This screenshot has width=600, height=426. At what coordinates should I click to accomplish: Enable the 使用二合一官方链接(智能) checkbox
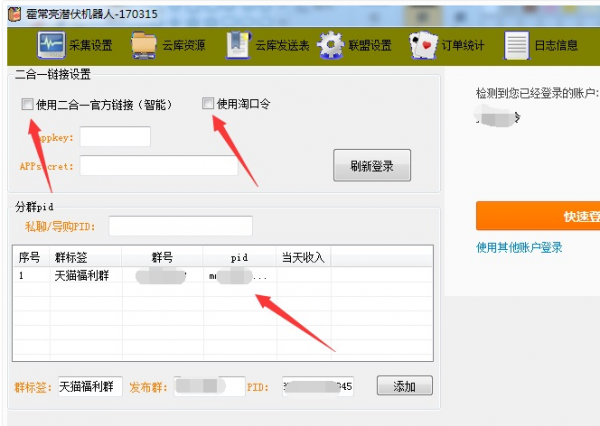[x=27, y=104]
